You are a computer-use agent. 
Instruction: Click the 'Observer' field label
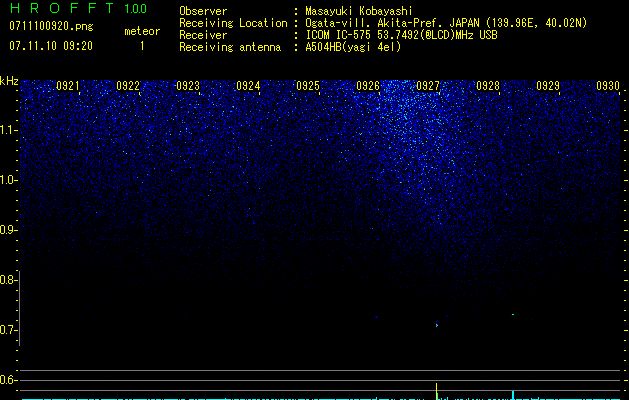[203, 11]
